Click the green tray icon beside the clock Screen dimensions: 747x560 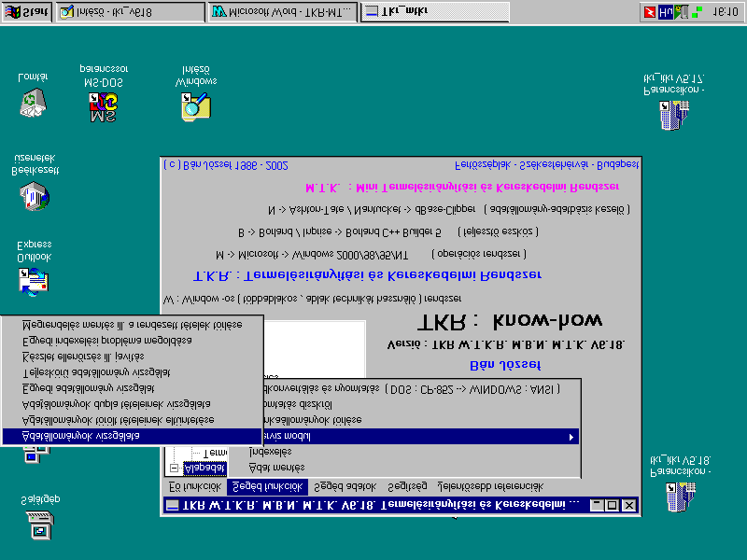click(x=697, y=12)
